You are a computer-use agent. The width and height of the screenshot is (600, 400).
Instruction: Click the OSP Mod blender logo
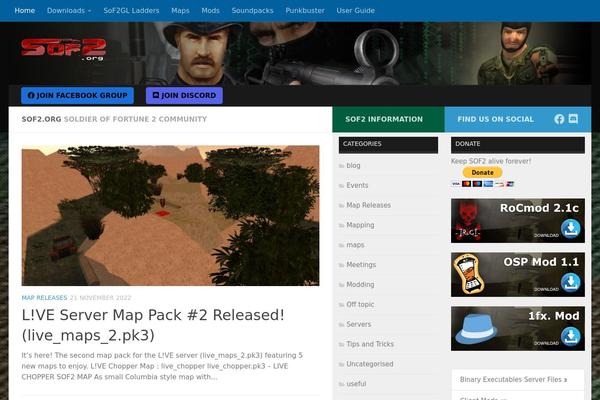(468, 274)
